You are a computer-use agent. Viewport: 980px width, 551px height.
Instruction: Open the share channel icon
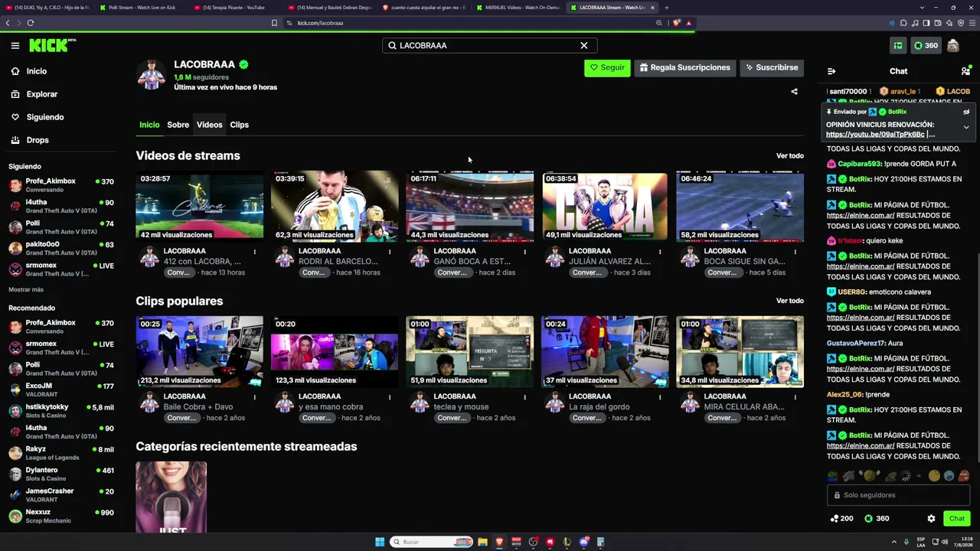[x=794, y=92]
